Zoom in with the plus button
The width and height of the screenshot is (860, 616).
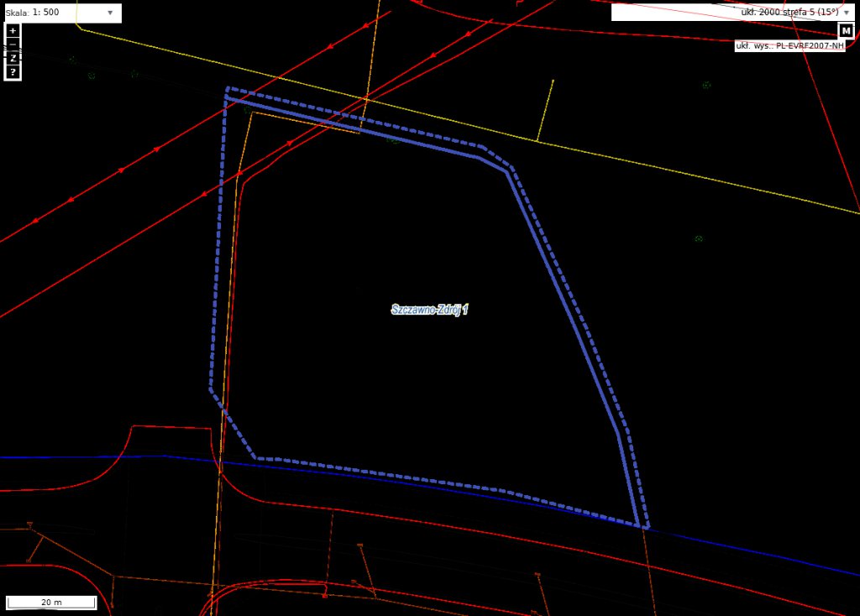point(13,30)
